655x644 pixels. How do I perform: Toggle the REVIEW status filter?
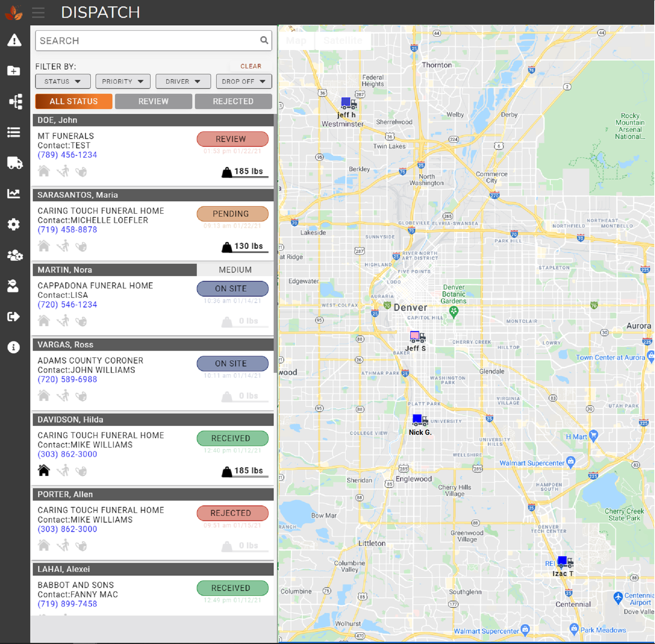pyautogui.click(x=153, y=101)
